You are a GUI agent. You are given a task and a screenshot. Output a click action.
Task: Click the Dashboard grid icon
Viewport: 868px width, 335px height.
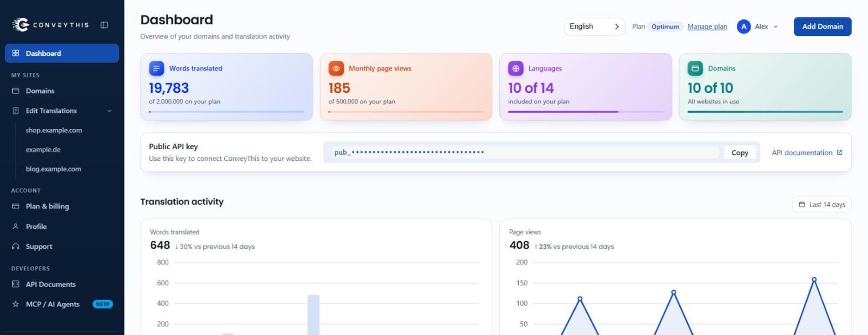(x=15, y=53)
